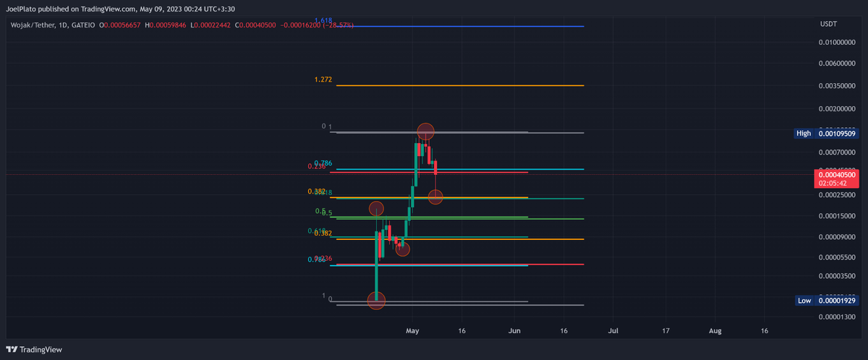Click the Jun label on the time axis
Viewport: 868px width, 360px height.
pos(514,330)
